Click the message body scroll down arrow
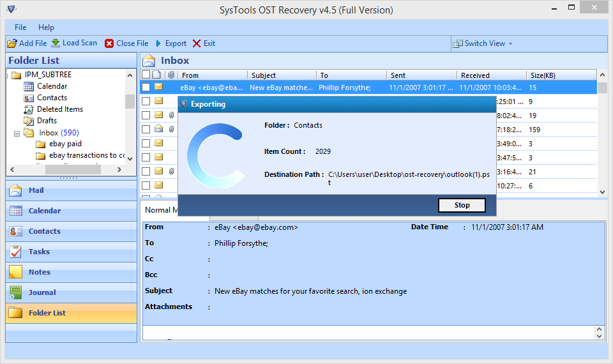The width and height of the screenshot is (613, 364). pyautogui.click(x=600, y=336)
